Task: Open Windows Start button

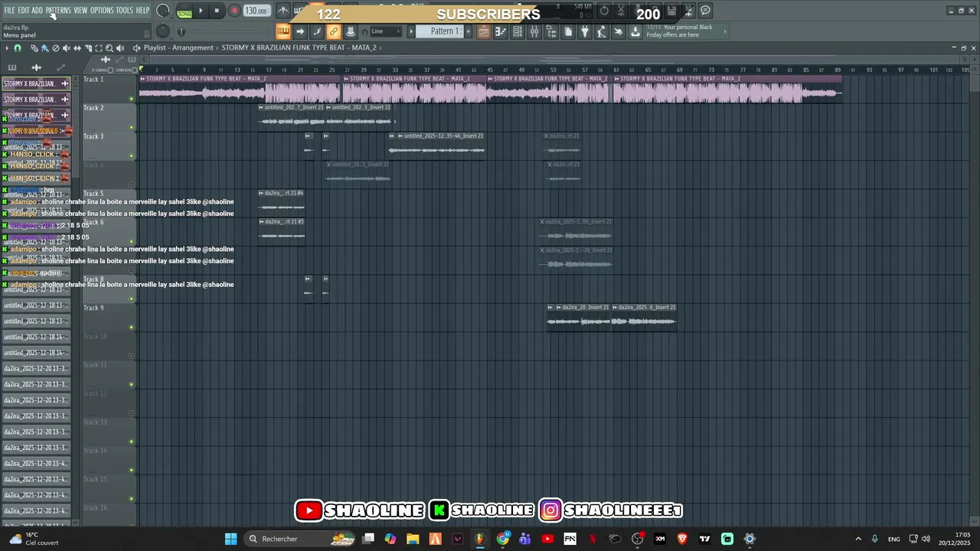Action: 230,539
